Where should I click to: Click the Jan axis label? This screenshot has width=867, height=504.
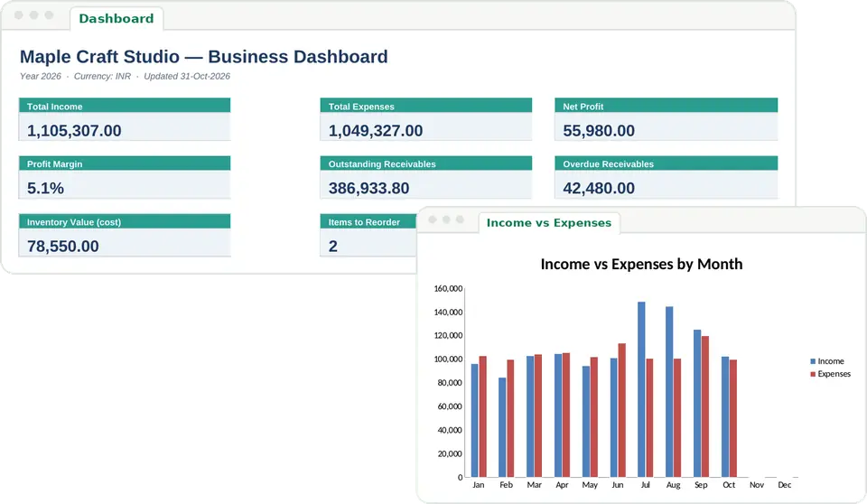click(x=479, y=485)
